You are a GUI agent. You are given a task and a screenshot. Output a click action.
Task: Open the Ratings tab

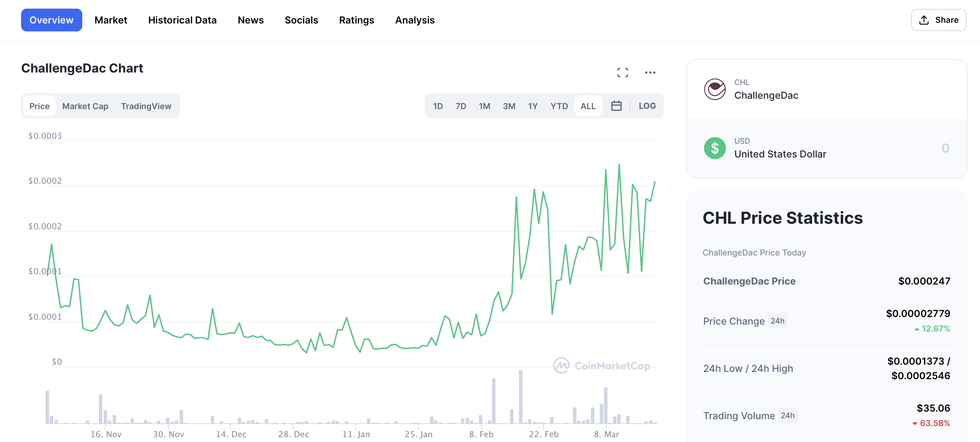pos(357,20)
